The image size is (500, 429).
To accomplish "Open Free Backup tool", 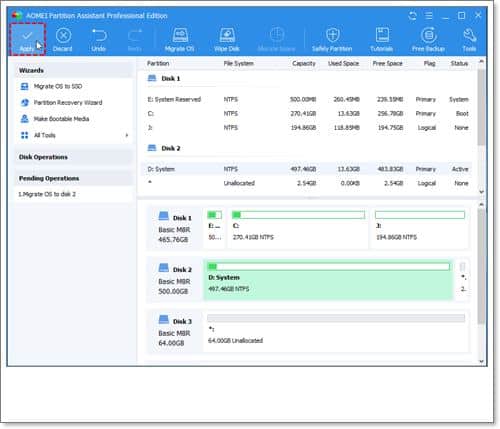I will click(428, 40).
